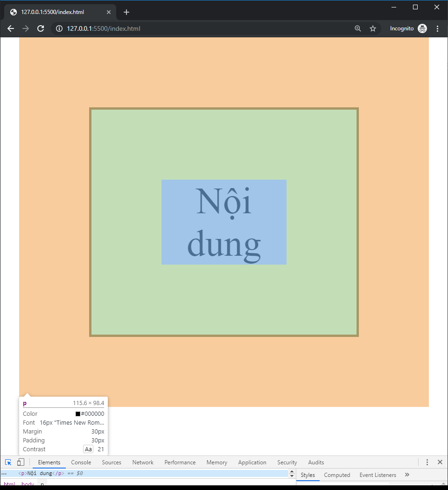Viewport: 448px width, 490px height.
Task: Click the site information icon
Action: (59, 28)
